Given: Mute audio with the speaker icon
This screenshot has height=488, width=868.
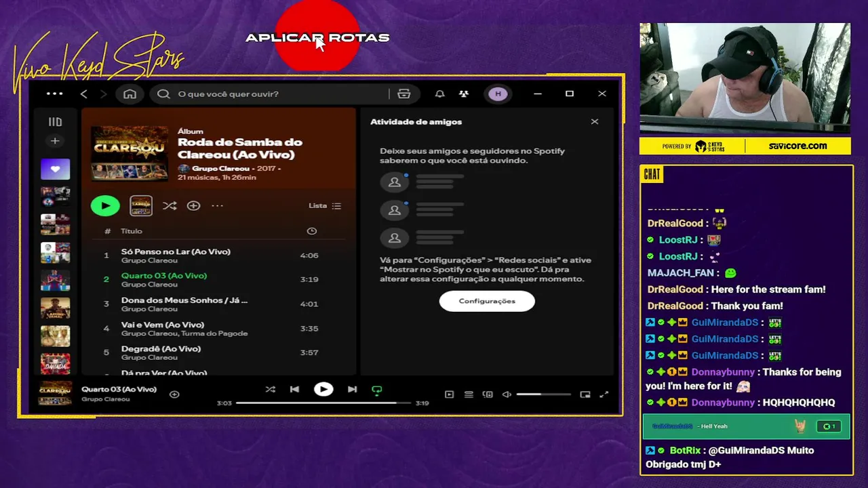Looking at the screenshot, I should point(507,394).
